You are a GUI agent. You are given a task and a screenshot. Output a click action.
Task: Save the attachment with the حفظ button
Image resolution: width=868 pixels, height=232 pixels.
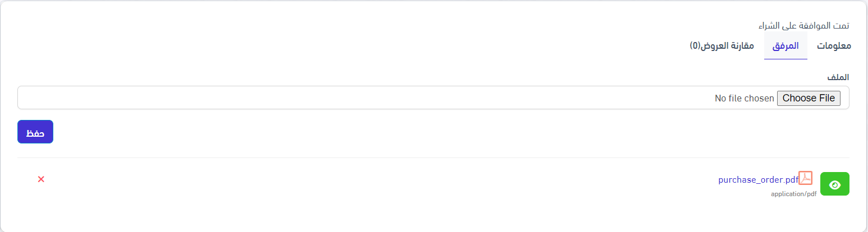[x=35, y=132]
